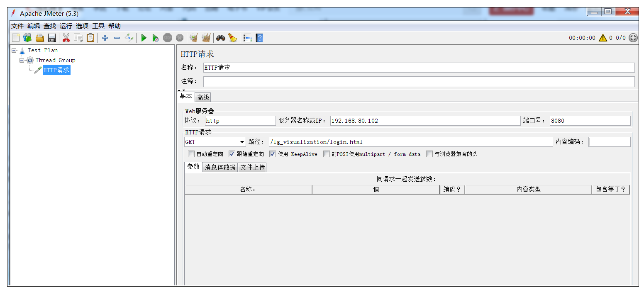Start the test with green play icon
Screen dimensions: 644x292
144,38
